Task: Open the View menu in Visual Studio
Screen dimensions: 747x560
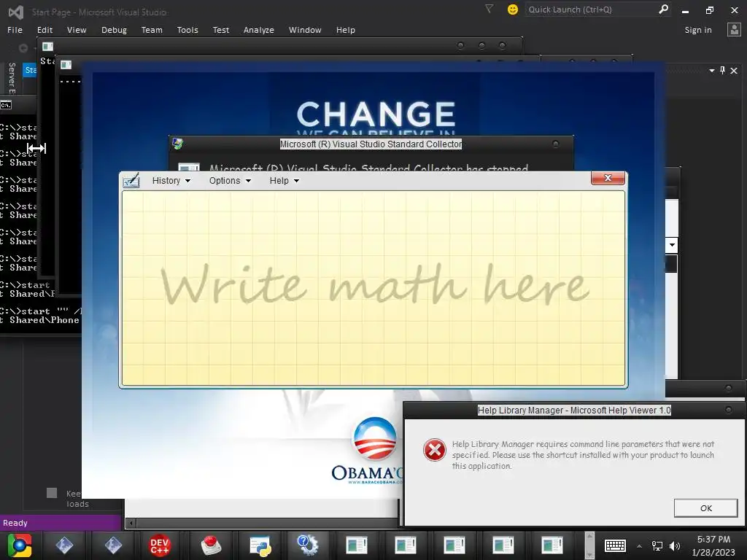Action: (x=77, y=30)
